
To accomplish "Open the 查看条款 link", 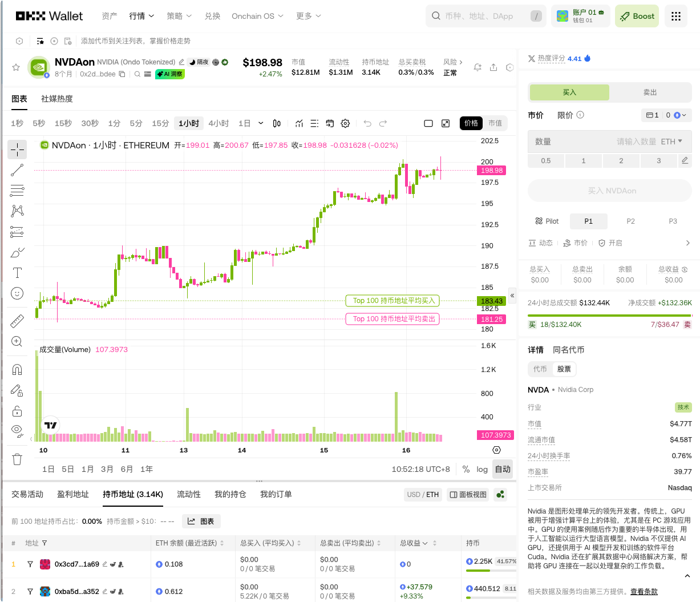I will tap(644, 591).
